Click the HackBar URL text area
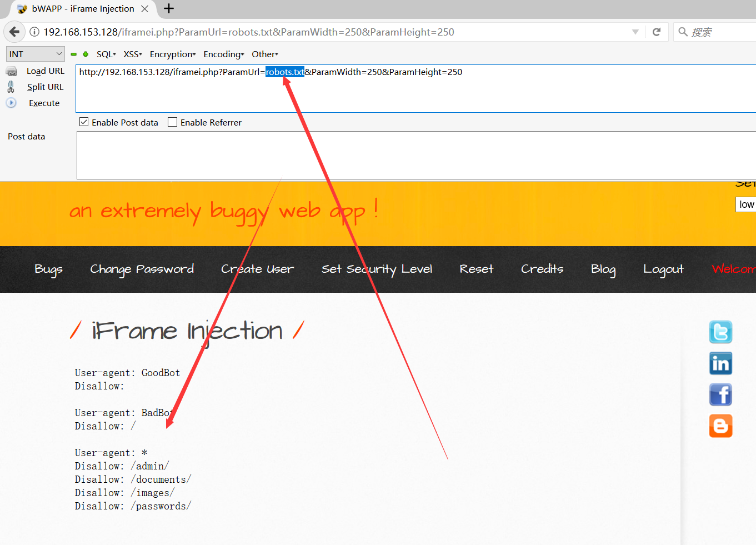This screenshot has height=545, width=756. 415,88
